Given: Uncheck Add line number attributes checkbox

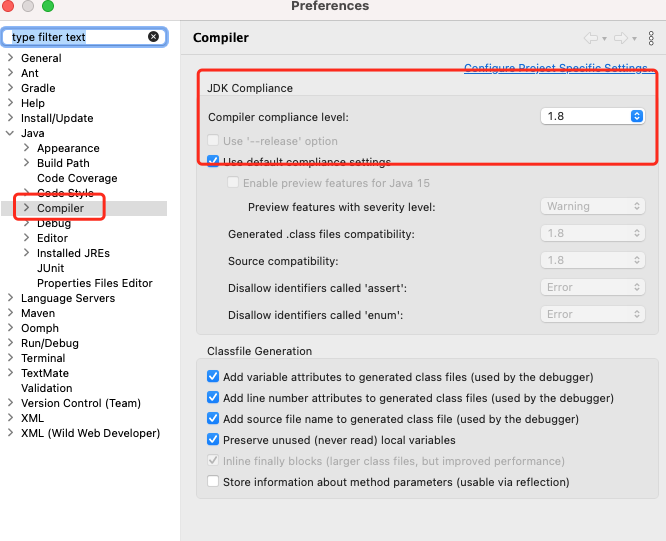Looking at the screenshot, I should pos(213,397).
